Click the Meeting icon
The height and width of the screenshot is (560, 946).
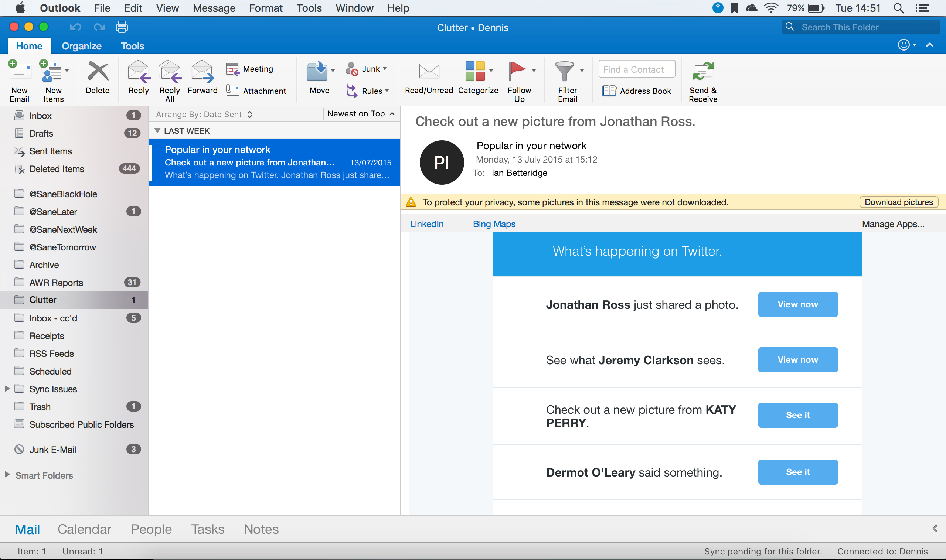pyautogui.click(x=250, y=69)
